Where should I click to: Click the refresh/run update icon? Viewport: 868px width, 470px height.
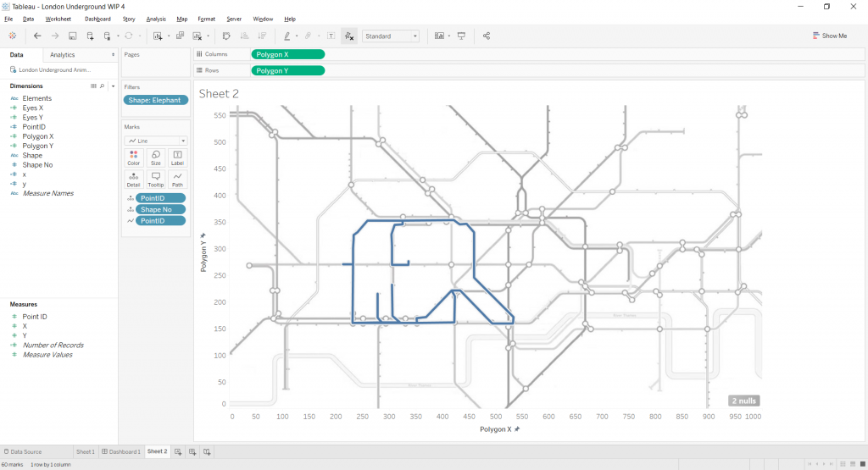(x=129, y=36)
